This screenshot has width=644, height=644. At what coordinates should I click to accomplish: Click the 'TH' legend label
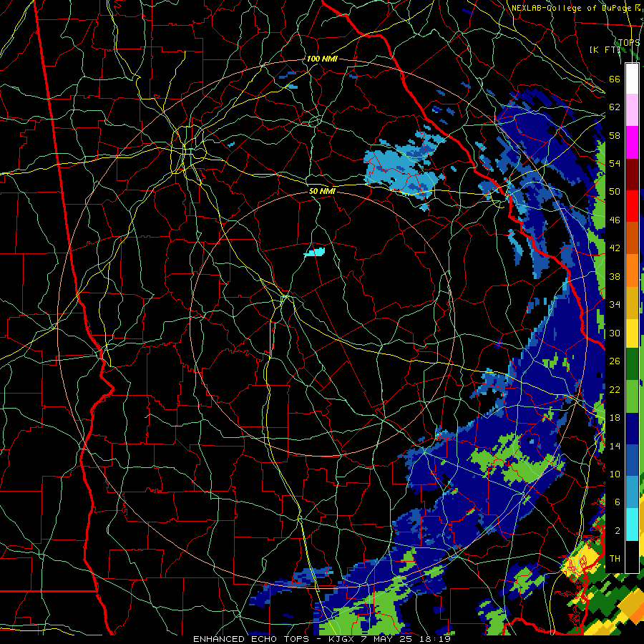[x=615, y=559]
